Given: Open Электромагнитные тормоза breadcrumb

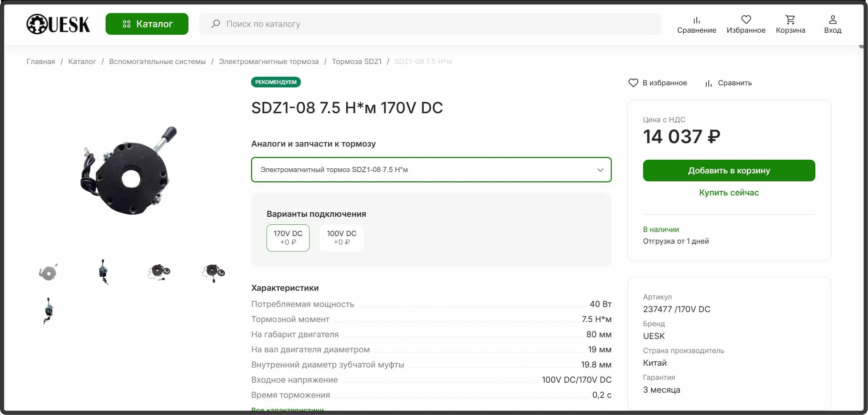Looking at the screenshot, I should point(269,61).
